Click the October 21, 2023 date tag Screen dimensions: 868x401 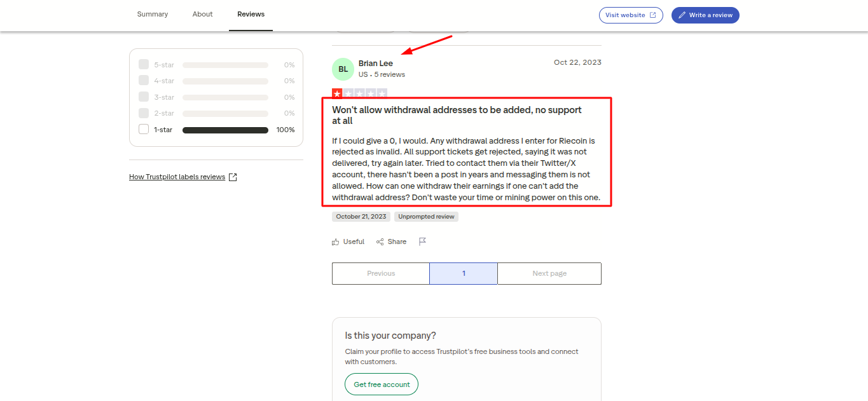[361, 217]
